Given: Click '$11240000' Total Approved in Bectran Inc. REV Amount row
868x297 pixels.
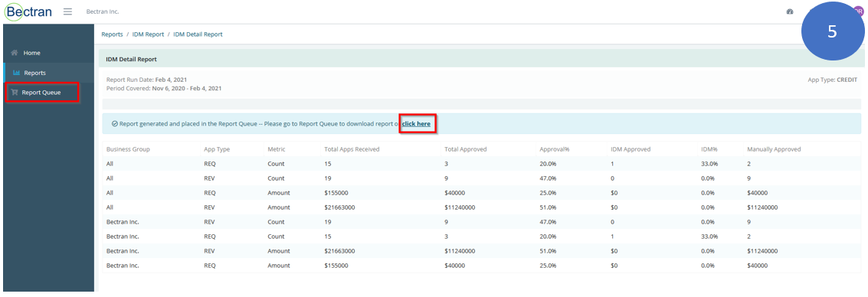Looking at the screenshot, I should coord(460,251).
